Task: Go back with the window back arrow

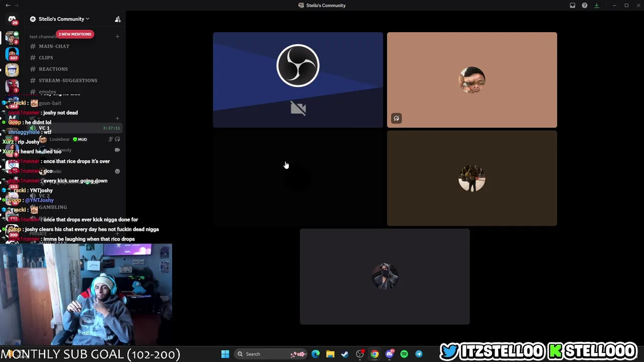Action: pyautogui.click(x=8, y=5)
